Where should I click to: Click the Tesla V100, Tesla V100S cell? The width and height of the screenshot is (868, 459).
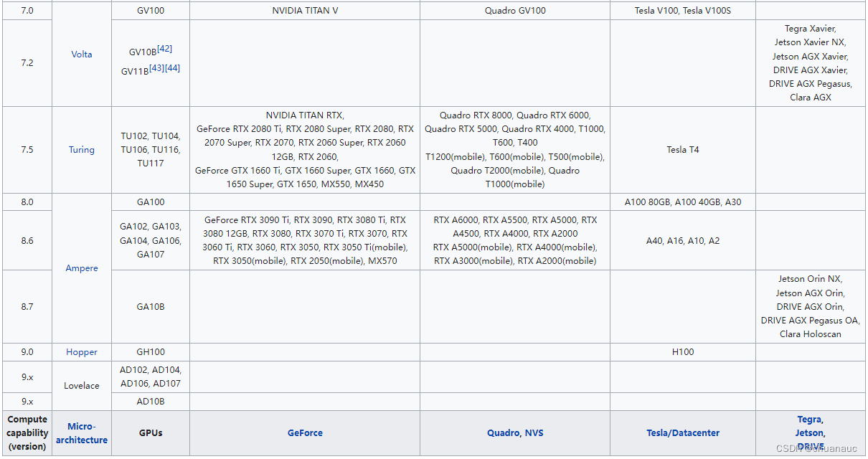point(683,11)
